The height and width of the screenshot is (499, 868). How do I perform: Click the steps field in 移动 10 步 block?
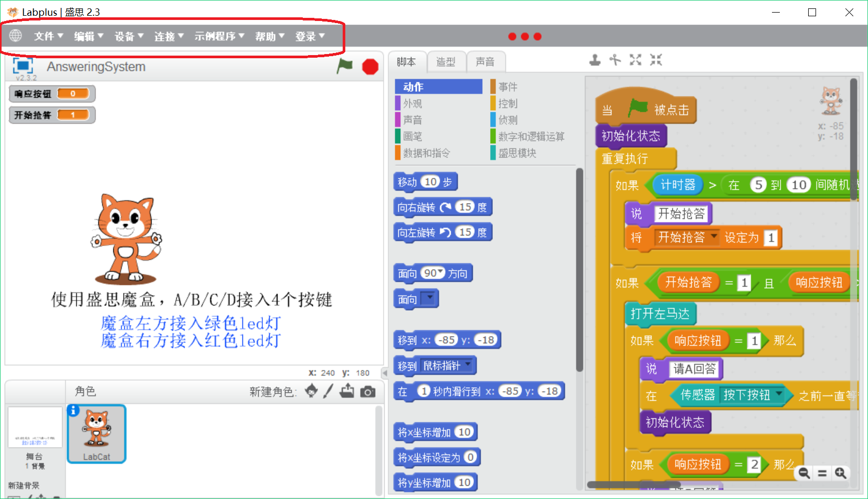click(x=430, y=182)
